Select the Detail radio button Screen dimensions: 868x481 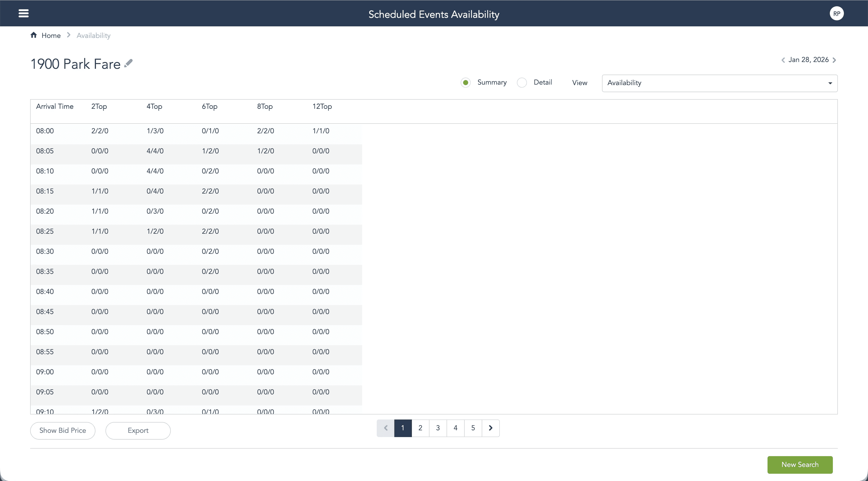pyautogui.click(x=522, y=82)
